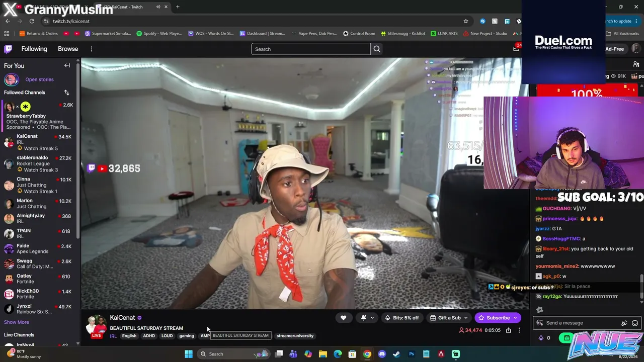The image size is (644, 362).
Task: Open Cinna's channel in the sidebar
Action: click(38, 185)
